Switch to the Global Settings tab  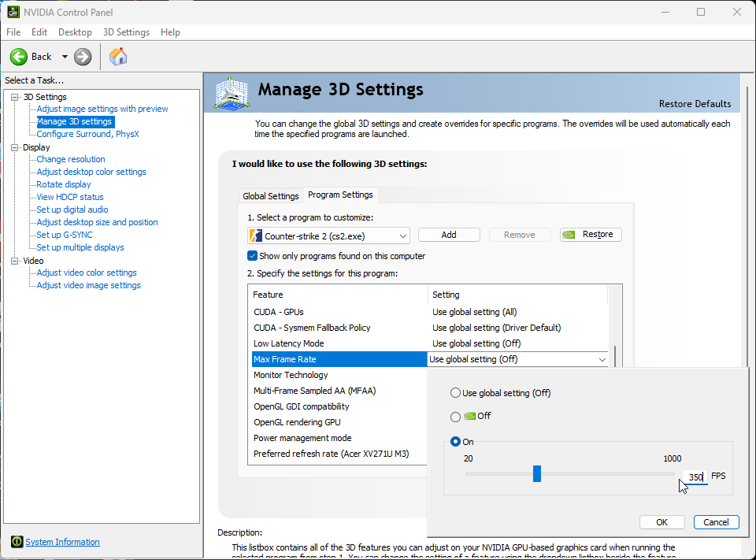tap(270, 196)
